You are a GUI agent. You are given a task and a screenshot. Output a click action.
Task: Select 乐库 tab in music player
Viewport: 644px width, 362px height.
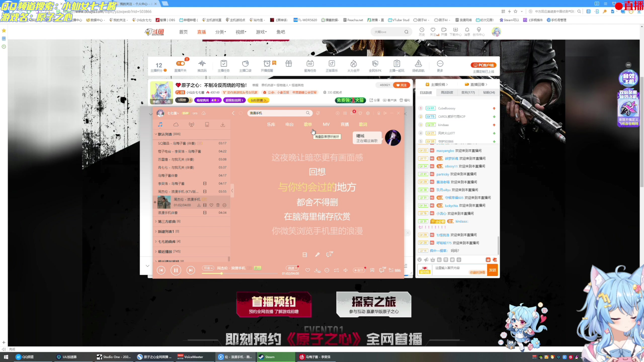[271, 124]
